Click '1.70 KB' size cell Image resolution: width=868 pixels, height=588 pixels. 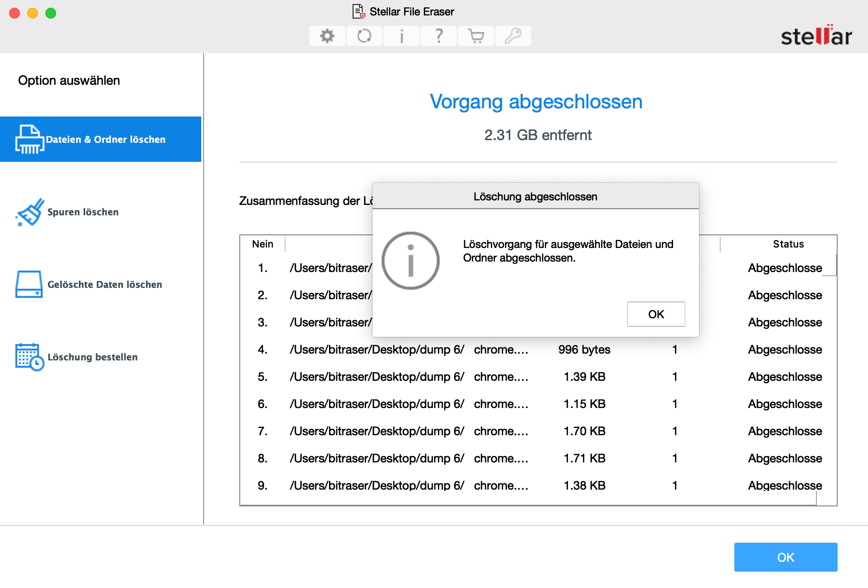point(584,431)
